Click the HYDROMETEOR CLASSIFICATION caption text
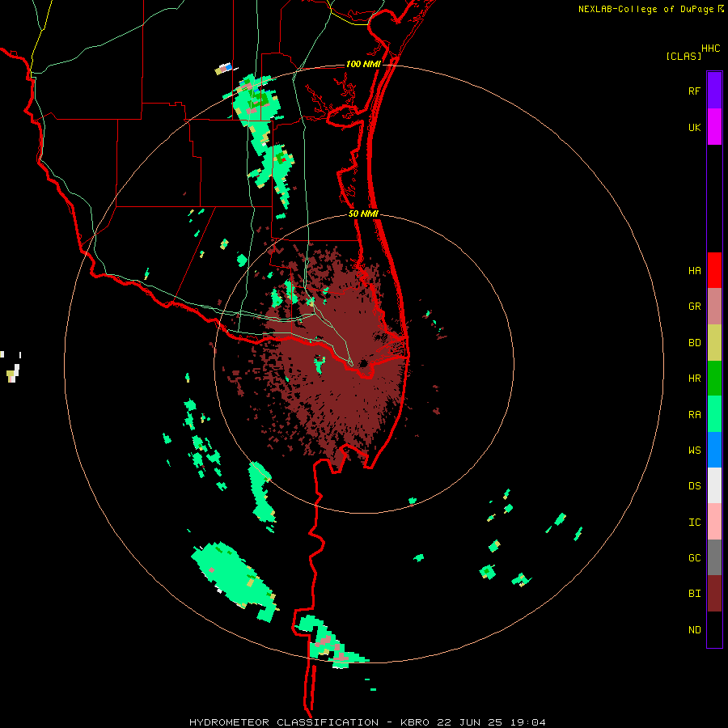This screenshot has width=728, height=728. 284,722
